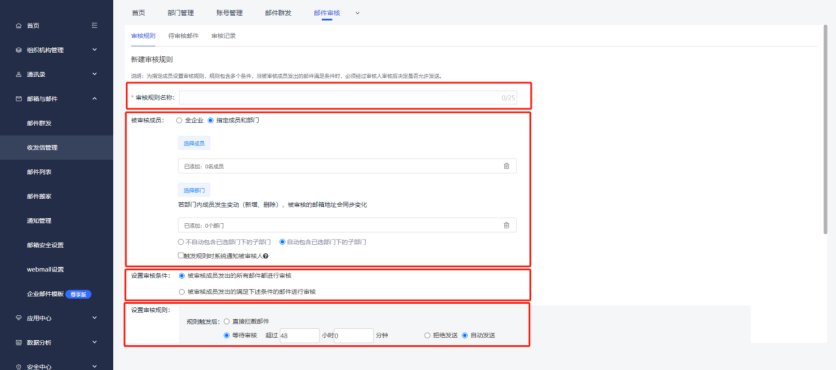Click the 应用中心 app center icon
Screen dimensions: 836x370
[19, 318]
